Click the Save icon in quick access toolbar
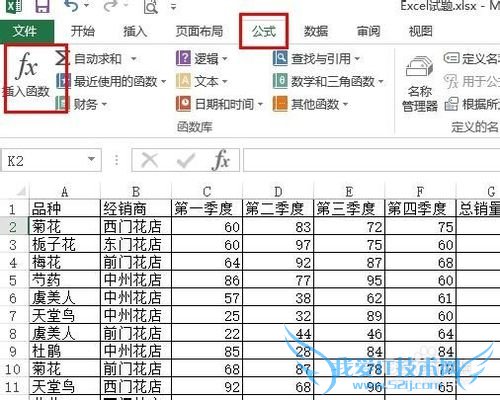The height and width of the screenshot is (400, 500). tap(43, 6)
